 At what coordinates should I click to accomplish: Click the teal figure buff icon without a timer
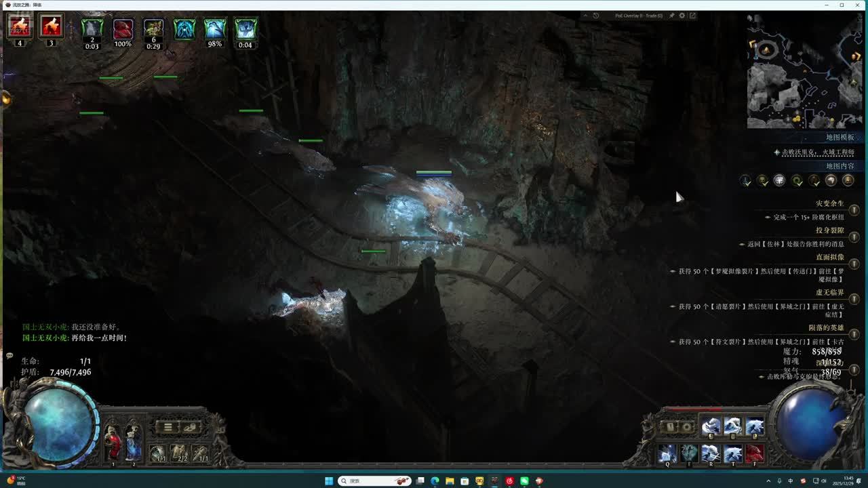pos(184,29)
